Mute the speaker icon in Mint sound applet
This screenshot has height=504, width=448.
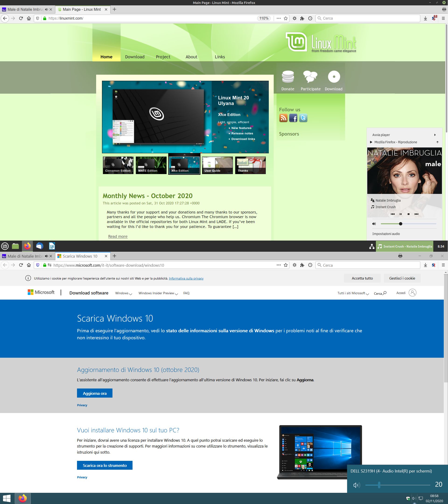pos(374,224)
